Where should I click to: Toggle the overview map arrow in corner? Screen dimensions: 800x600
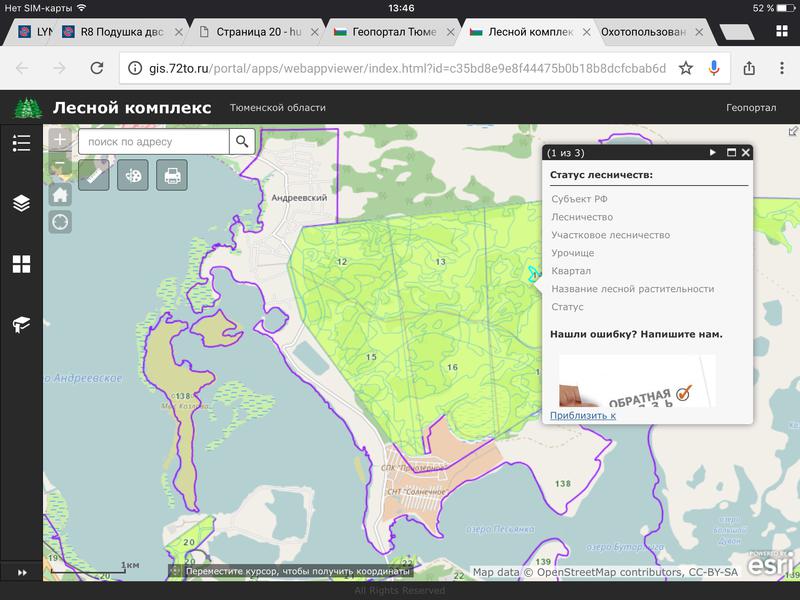tap(793, 131)
